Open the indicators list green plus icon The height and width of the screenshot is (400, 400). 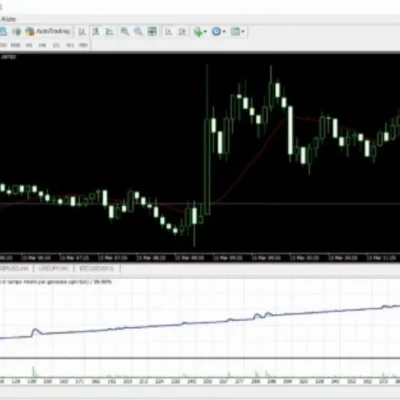click(x=198, y=32)
